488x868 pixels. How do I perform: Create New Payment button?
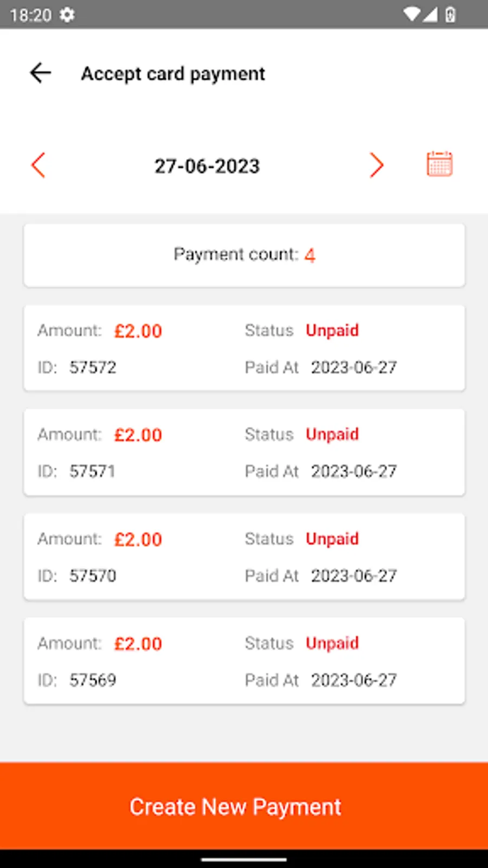(x=244, y=806)
